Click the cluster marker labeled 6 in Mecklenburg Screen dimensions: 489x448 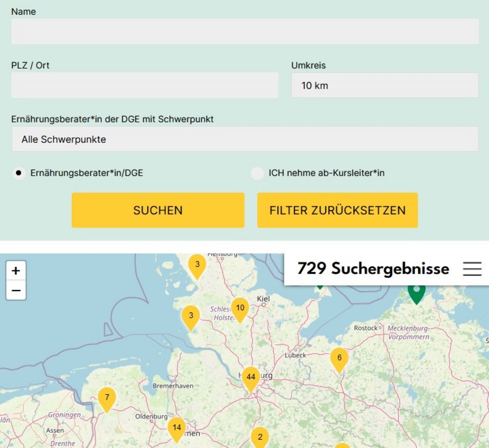point(339,358)
